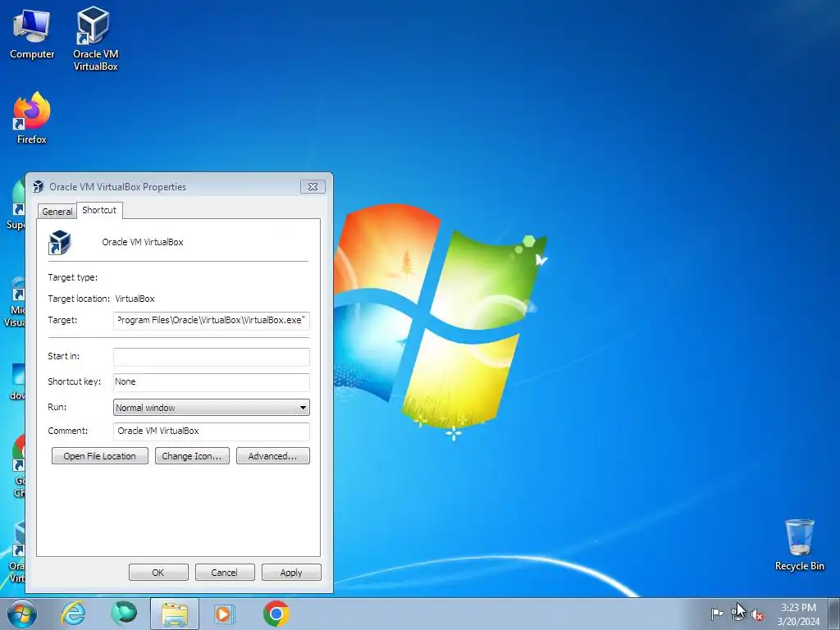Click the Target path field
The width and height of the screenshot is (840, 630).
pyautogui.click(x=212, y=321)
